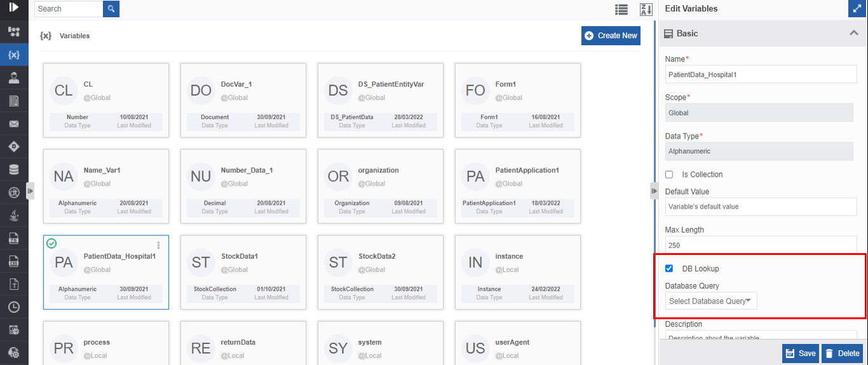Viewport: 868px width, 365px height.
Task: Click the A-Z sort order icon
Action: (646, 10)
